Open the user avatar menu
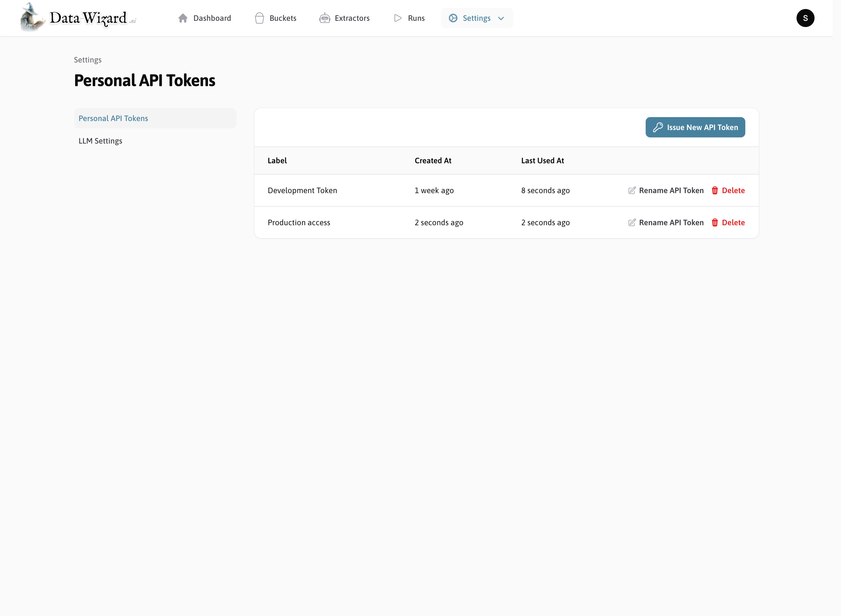Viewport: 841px width, 616px height. pos(805,18)
